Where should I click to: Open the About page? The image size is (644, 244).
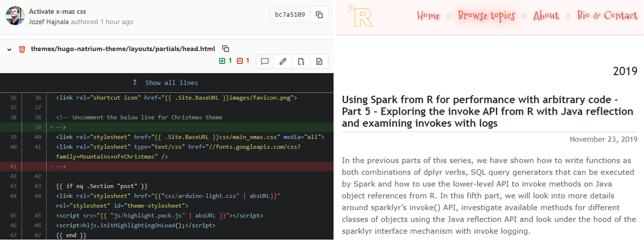pyautogui.click(x=546, y=16)
